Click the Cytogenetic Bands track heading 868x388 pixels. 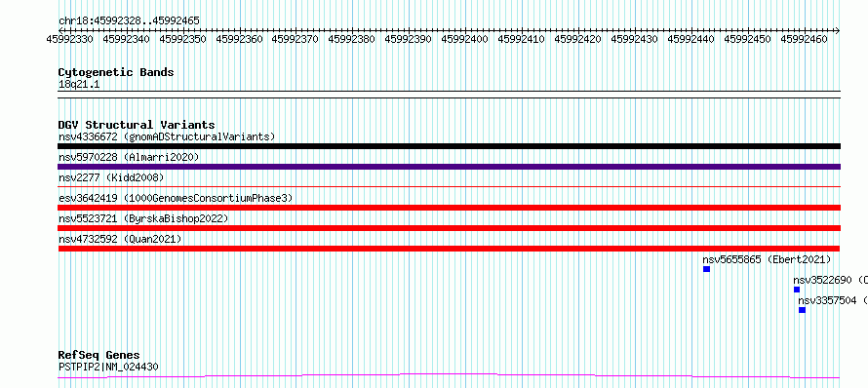[x=116, y=72]
